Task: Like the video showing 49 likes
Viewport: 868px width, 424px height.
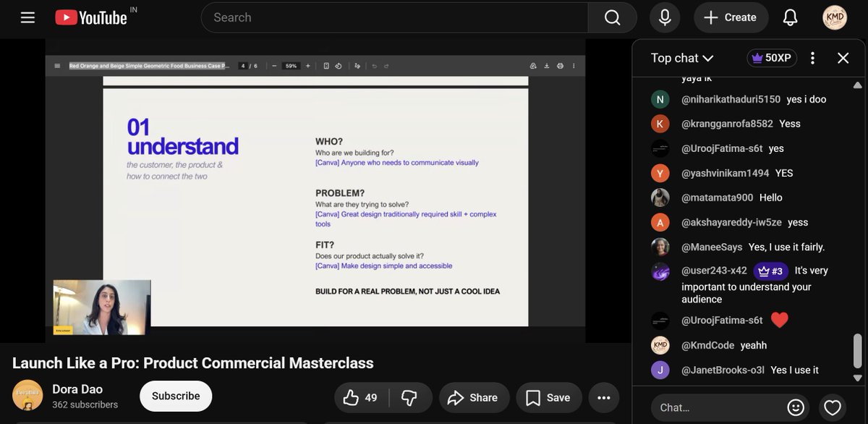Action: pos(362,397)
